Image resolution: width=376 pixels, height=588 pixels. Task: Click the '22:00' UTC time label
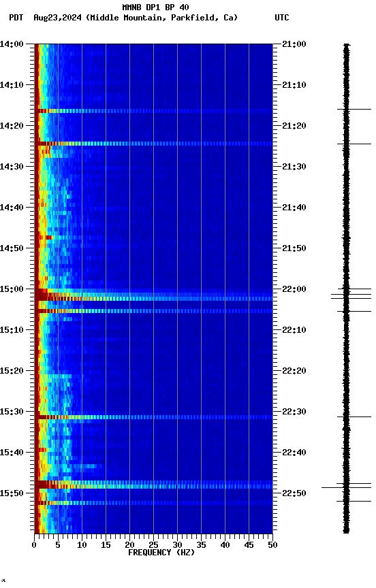294,289
